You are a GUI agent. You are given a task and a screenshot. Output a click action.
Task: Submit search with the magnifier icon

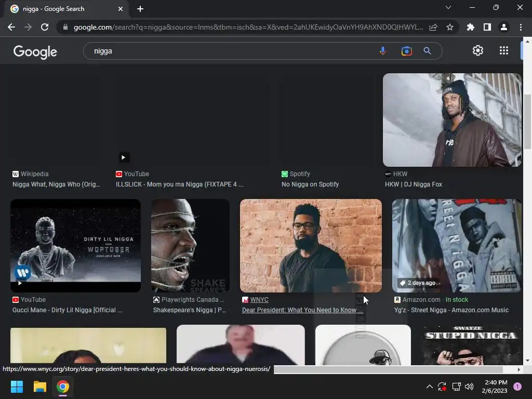(x=427, y=51)
